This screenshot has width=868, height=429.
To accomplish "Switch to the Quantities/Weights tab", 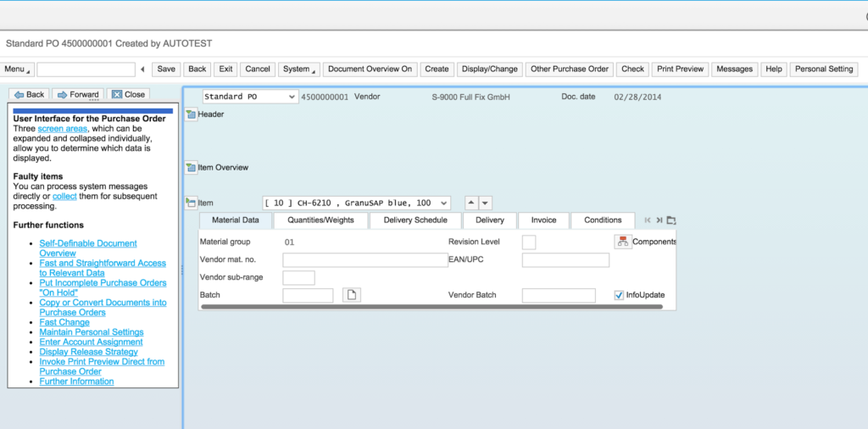I will pos(320,220).
